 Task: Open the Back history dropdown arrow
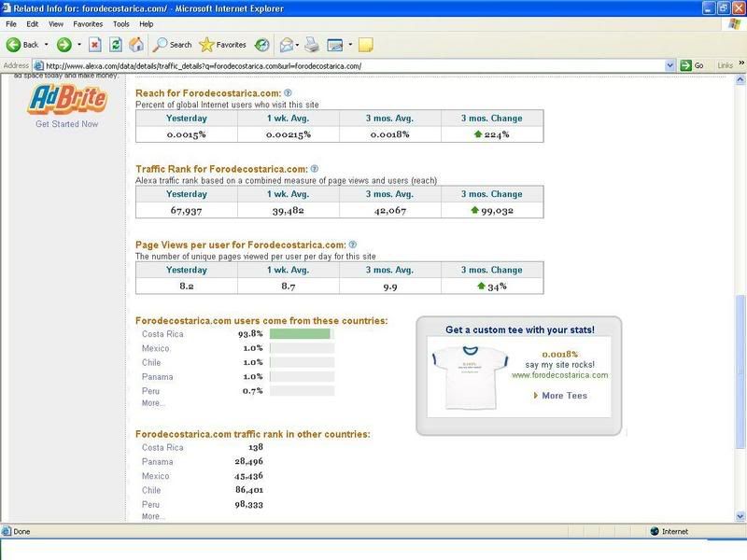[46, 45]
